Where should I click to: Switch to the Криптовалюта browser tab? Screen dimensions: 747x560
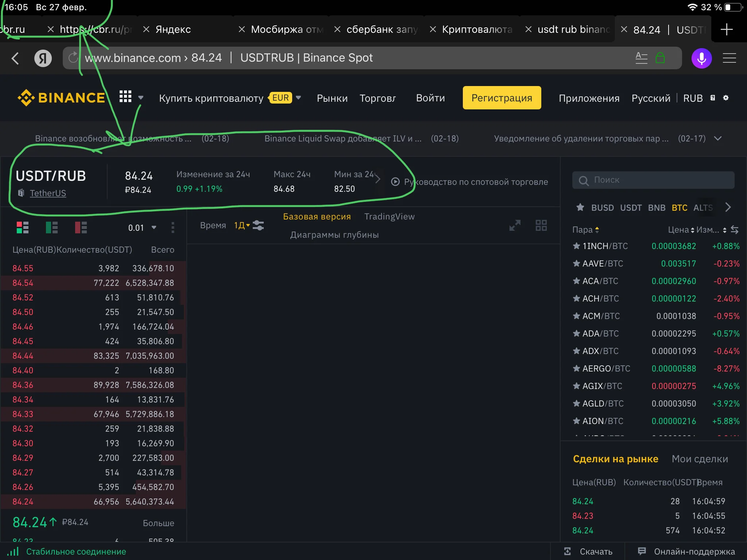(477, 30)
